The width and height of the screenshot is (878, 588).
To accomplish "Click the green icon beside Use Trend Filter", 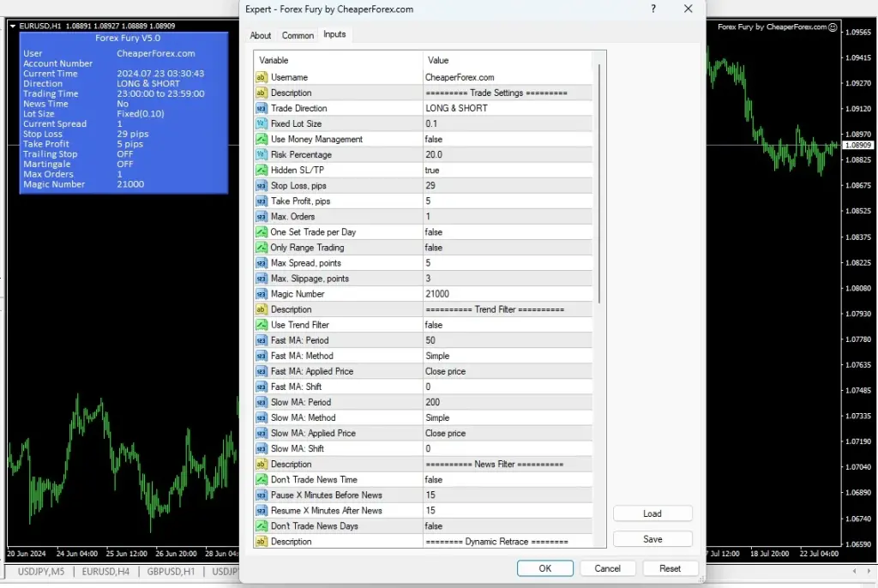I will click(262, 324).
